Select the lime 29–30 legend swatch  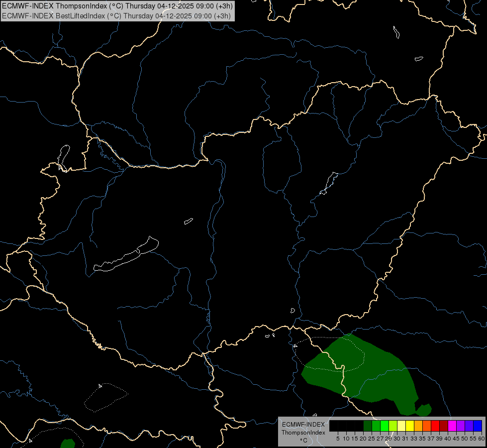[393, 426]
